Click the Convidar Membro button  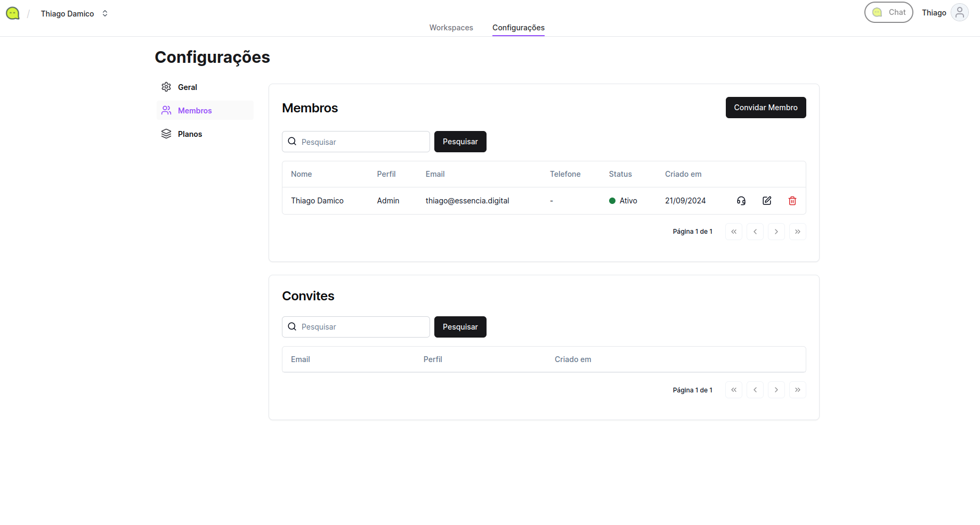tap(765, 108)
